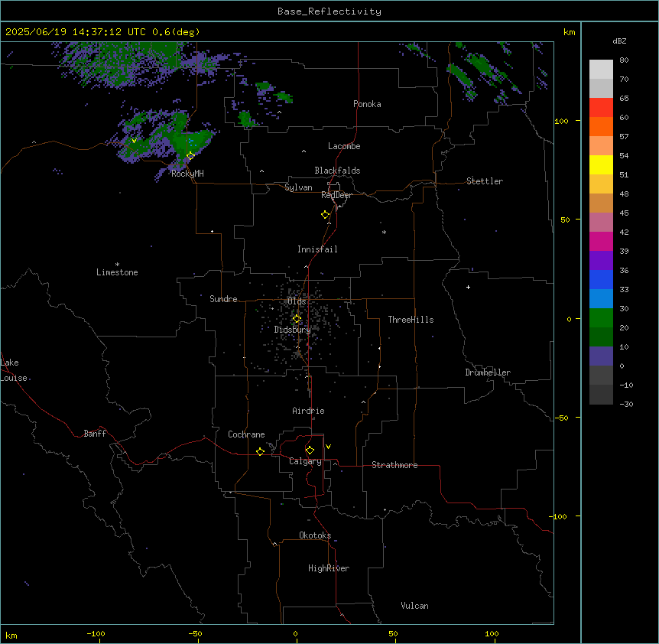
Task: Click the Didsbury town label
Action: (x=293, y=330)
